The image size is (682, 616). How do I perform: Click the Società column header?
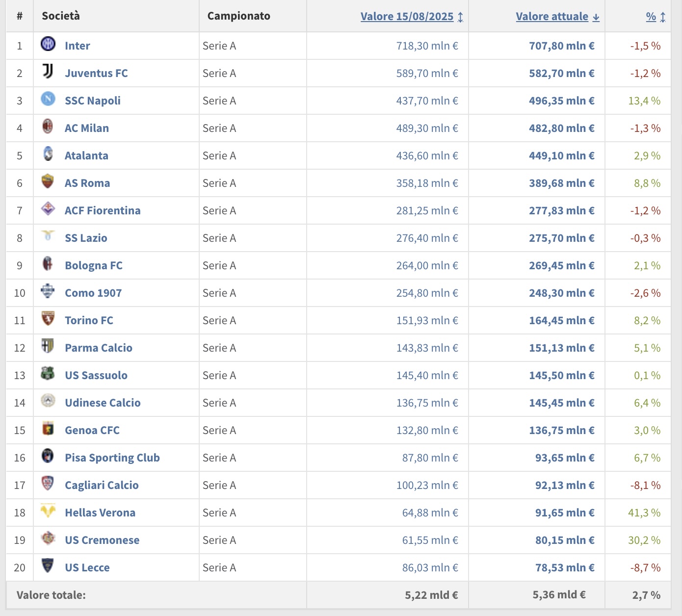[61, 16]
